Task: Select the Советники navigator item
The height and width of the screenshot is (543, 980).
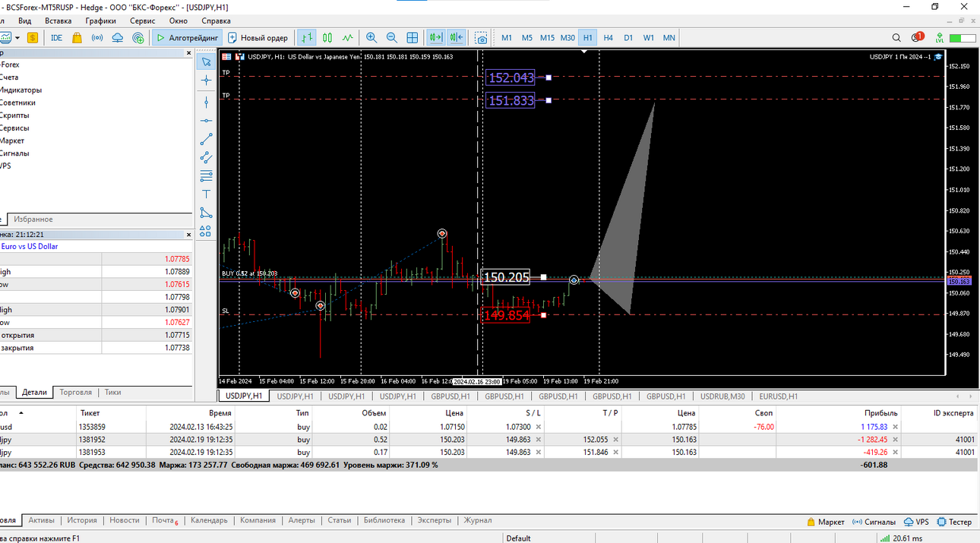Action: point(17,103)
